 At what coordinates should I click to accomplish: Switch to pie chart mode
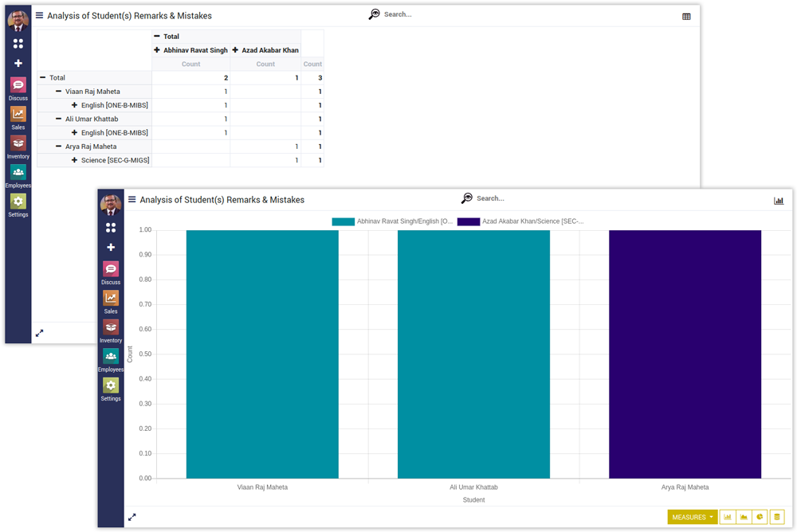click(760, 517)
